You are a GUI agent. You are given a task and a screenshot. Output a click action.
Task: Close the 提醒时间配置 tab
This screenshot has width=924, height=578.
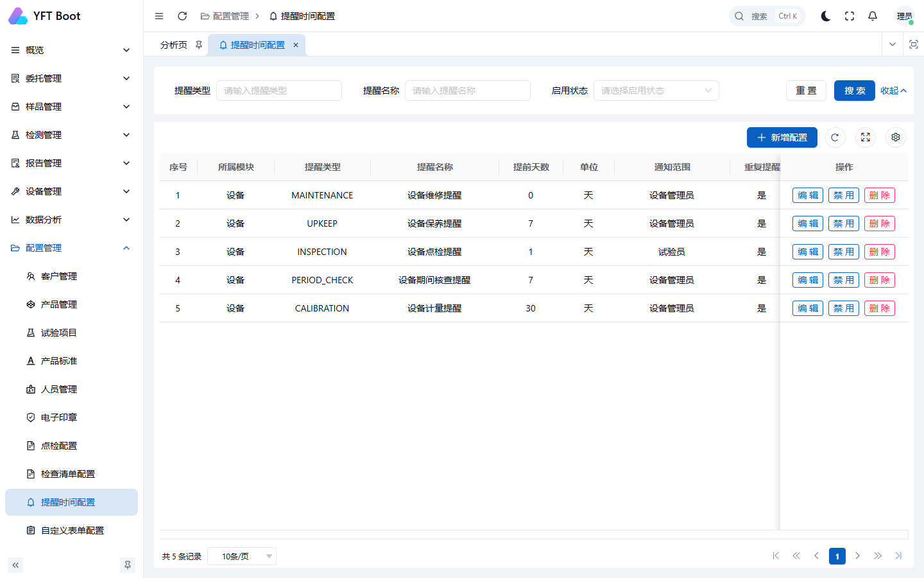[x=296, y=45]
